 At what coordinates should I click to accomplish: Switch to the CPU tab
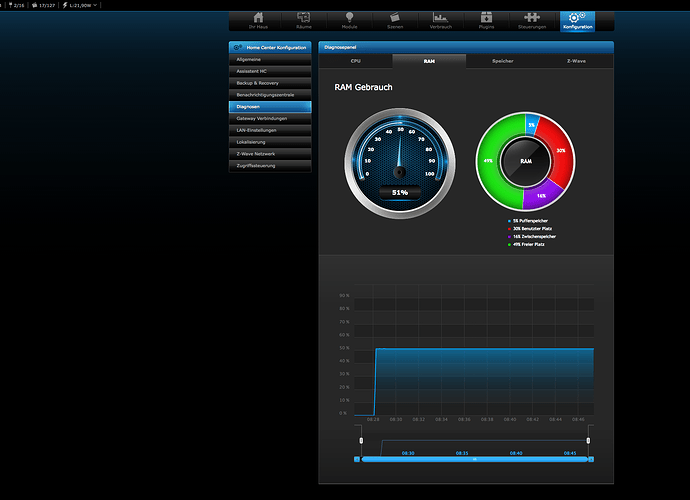(355, 61)
